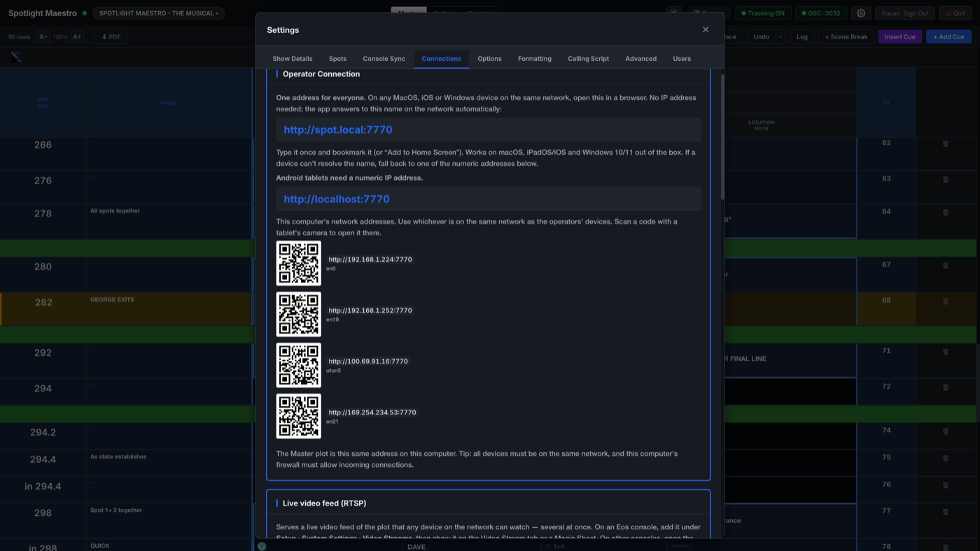Remove row 64 using its trash icon
980x551 pixels.
pyautogui.click(x=945, y=212)
